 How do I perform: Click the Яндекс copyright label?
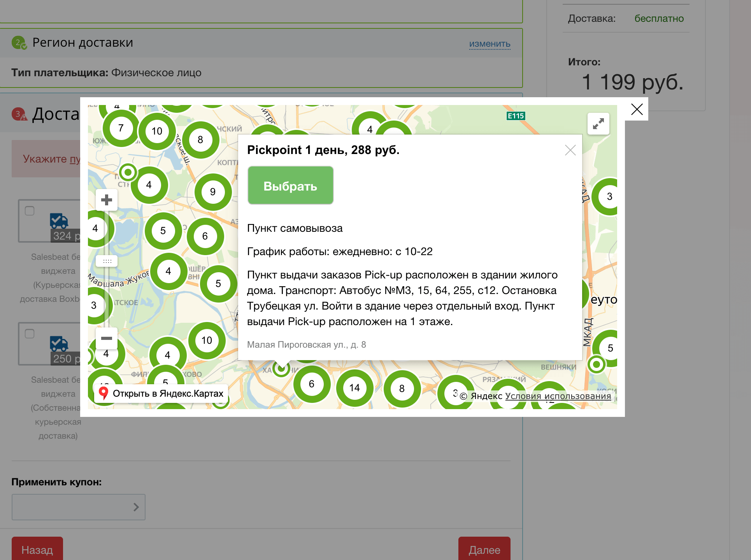481,396
